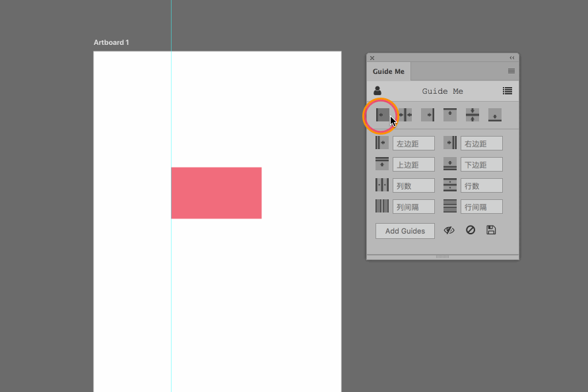Screen dimensions: 588x392
Task: Save guide preset with floppy icon
Action: (491, 230)
